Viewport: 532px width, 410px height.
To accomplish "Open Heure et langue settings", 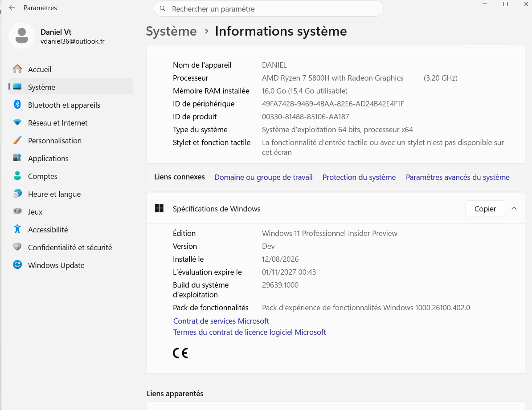I will [x=71, y=194].
